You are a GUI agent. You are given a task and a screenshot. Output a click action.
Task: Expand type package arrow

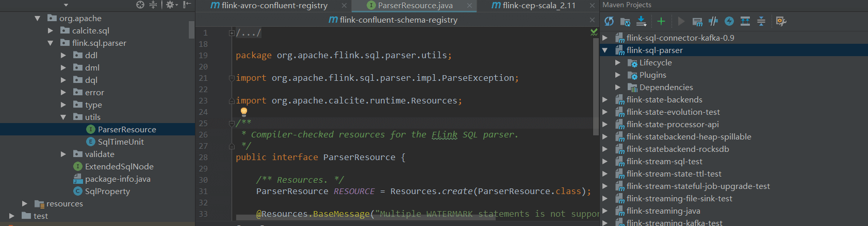click(x=63, y=105)
